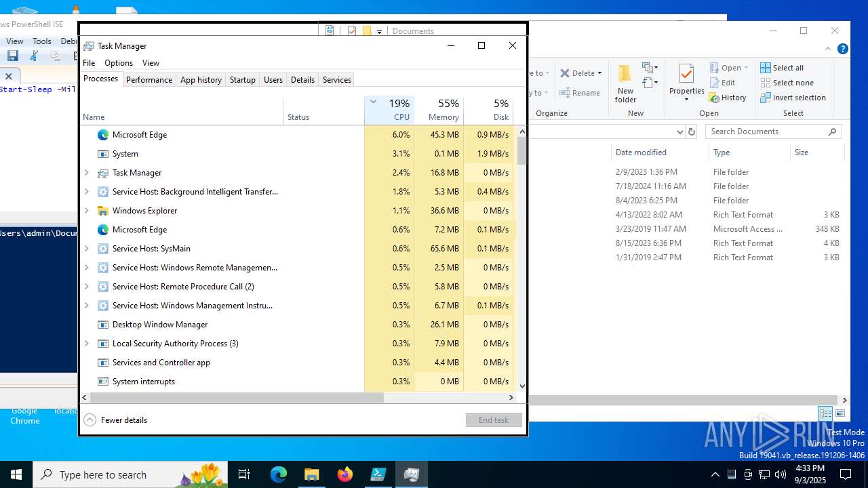Click the Save icon in PowerShell ISE toolbar
868x488 pixels.
tap(12, 56)
